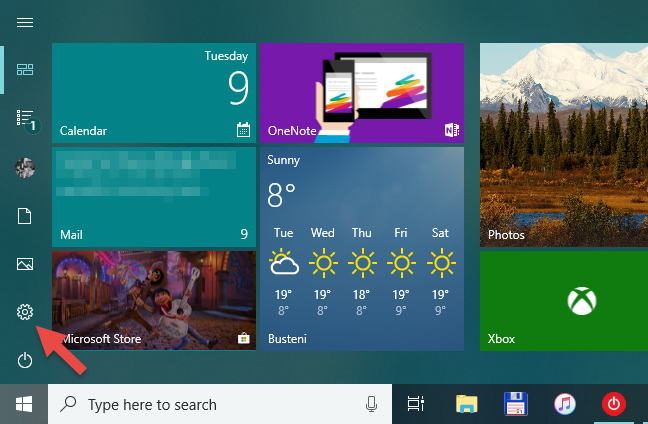Click the microphone icon in search box
The height and width of the screenshot is (424, 648).
coord(372,404)
